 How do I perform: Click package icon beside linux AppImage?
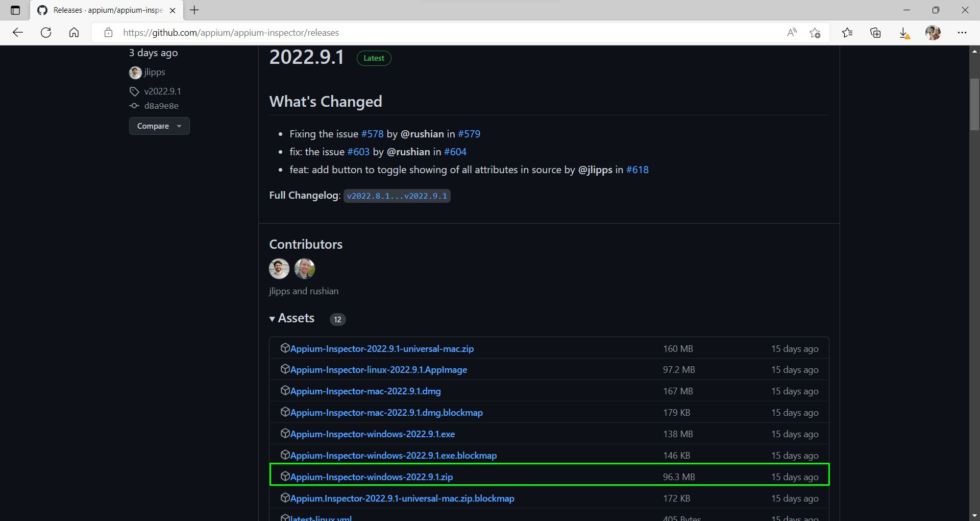(x=285, y=369)
